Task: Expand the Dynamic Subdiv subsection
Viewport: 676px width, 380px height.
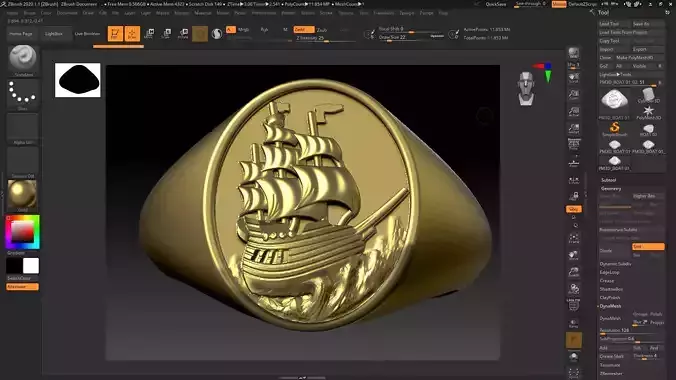Action: (615, 264)
